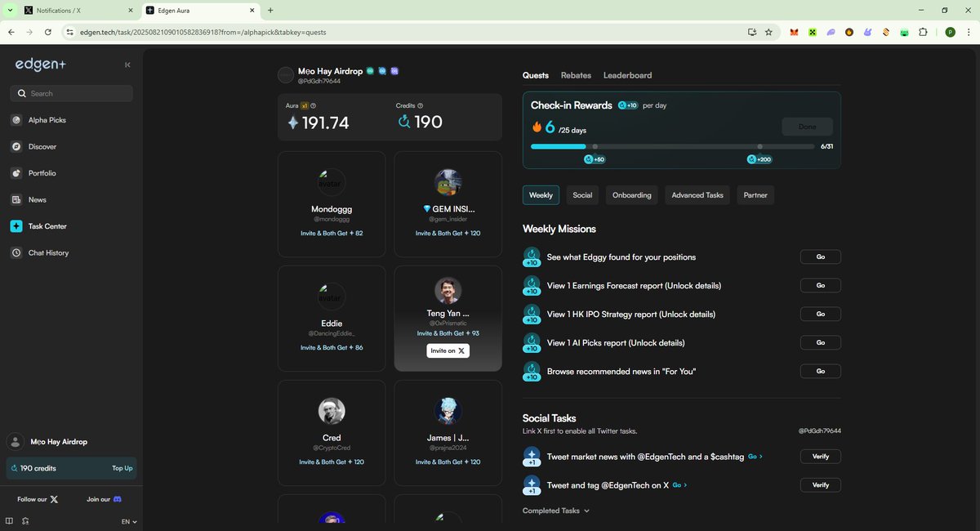Click the info icon next to Credits
This screenshot has height=531, width=980.
[x=421, y=105]
